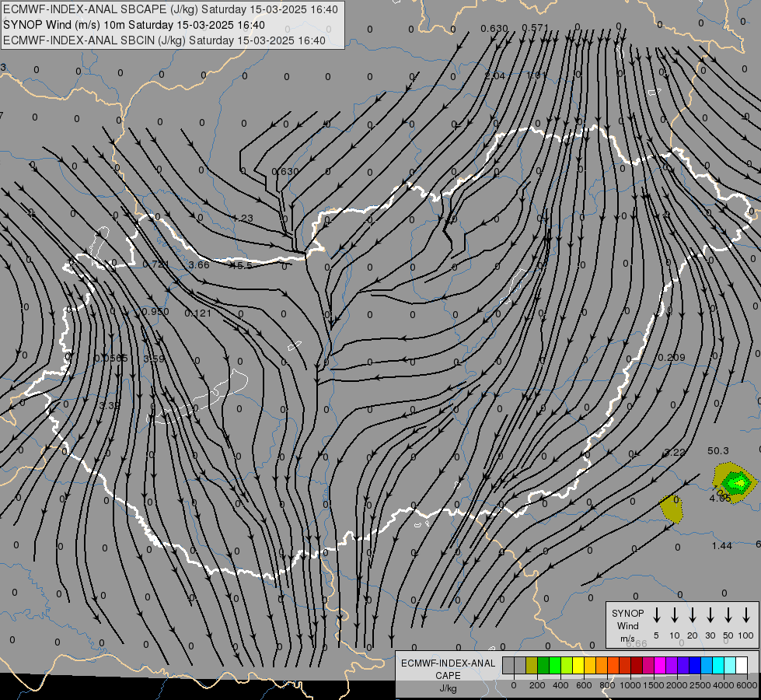Click the wind arrow above the 100 label
This screenshot has height=700, width=761.
click(746, 615)
